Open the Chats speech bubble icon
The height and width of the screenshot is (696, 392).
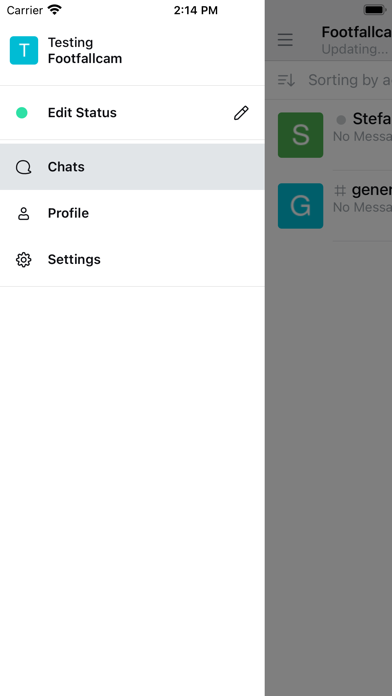[x=24, y=167]
